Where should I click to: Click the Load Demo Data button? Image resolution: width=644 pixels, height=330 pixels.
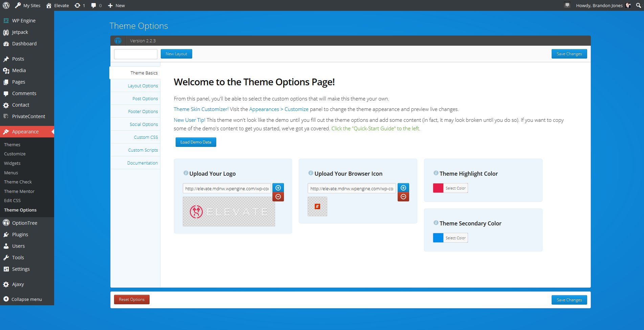(196, 142)
